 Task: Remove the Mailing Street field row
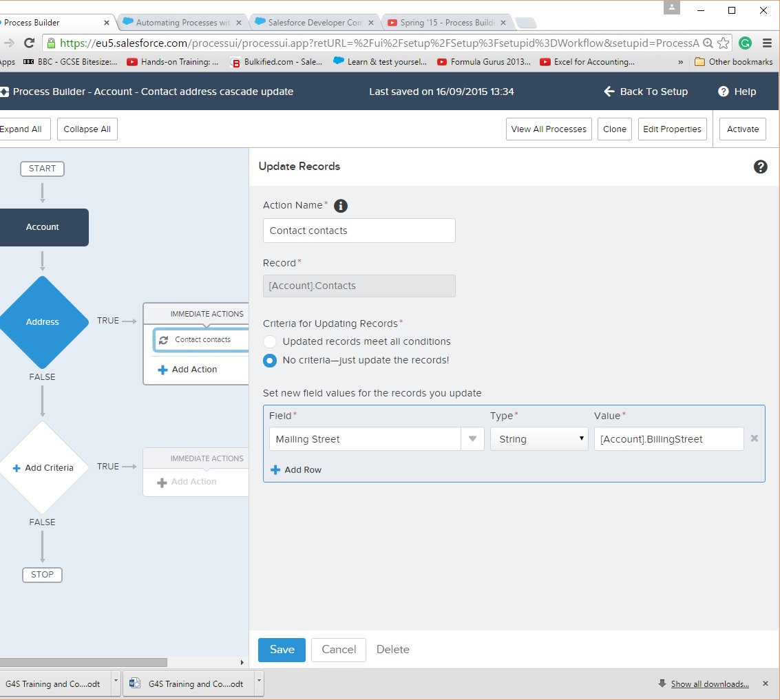click(754, 438)
